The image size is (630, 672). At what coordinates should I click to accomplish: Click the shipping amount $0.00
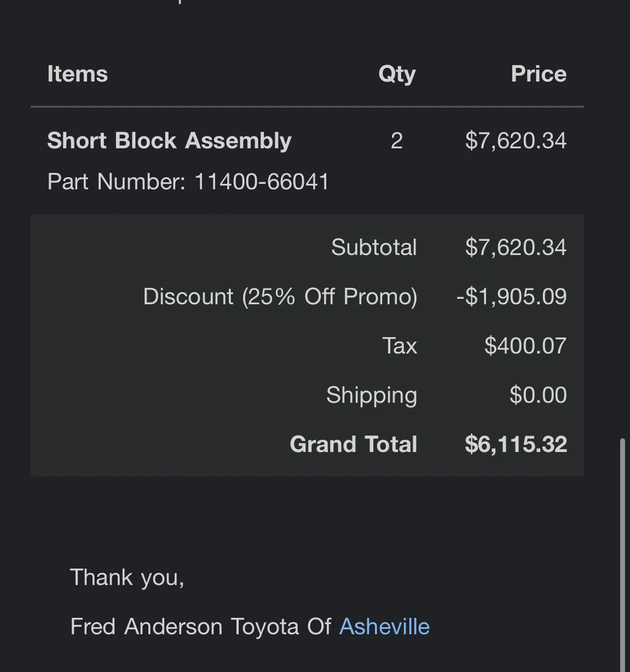(537, 395)
